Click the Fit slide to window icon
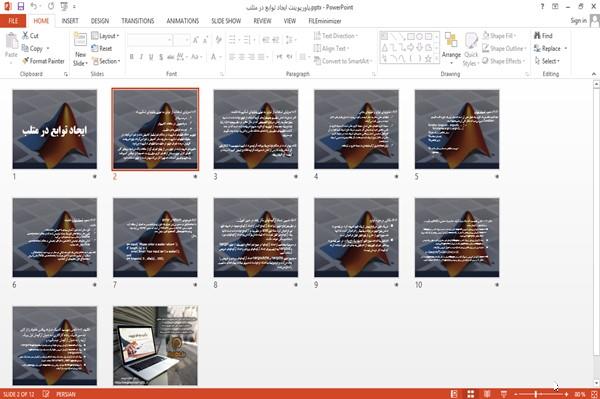The height and width of the screenshot is (399, 600). click(594, 394)
